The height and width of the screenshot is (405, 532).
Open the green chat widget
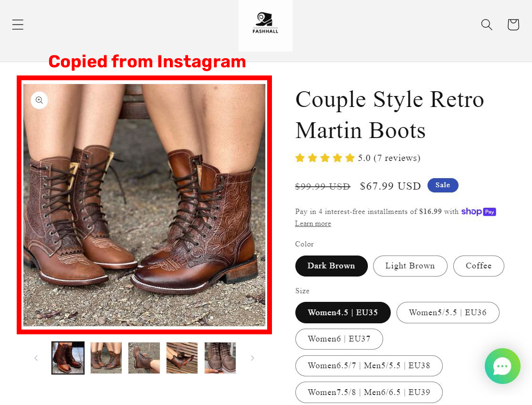click(x=502, y=366)
